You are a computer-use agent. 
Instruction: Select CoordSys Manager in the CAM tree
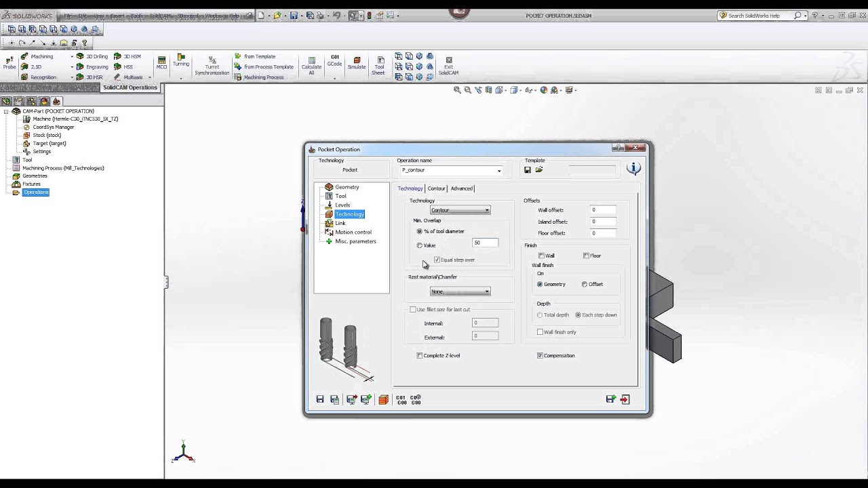tap(49, 127)
